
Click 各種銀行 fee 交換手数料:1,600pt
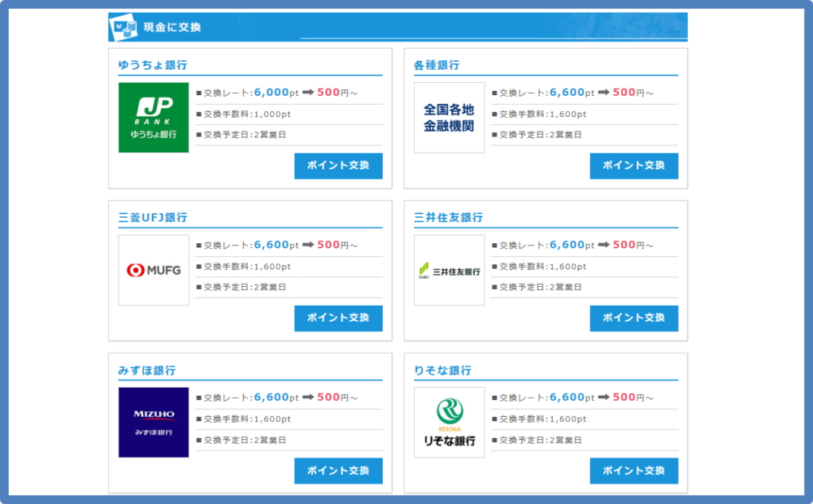[539, 114]
